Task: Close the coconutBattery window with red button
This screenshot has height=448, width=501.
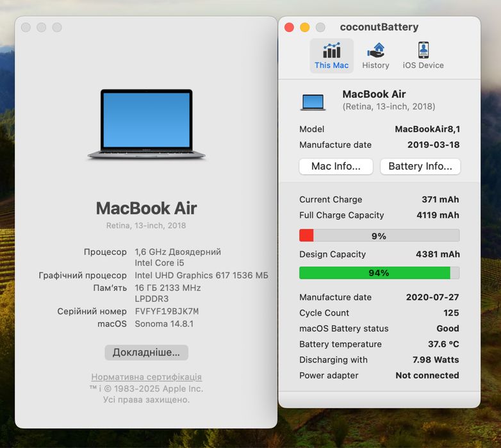Action: pyautogui.click(x=289, y=28)
